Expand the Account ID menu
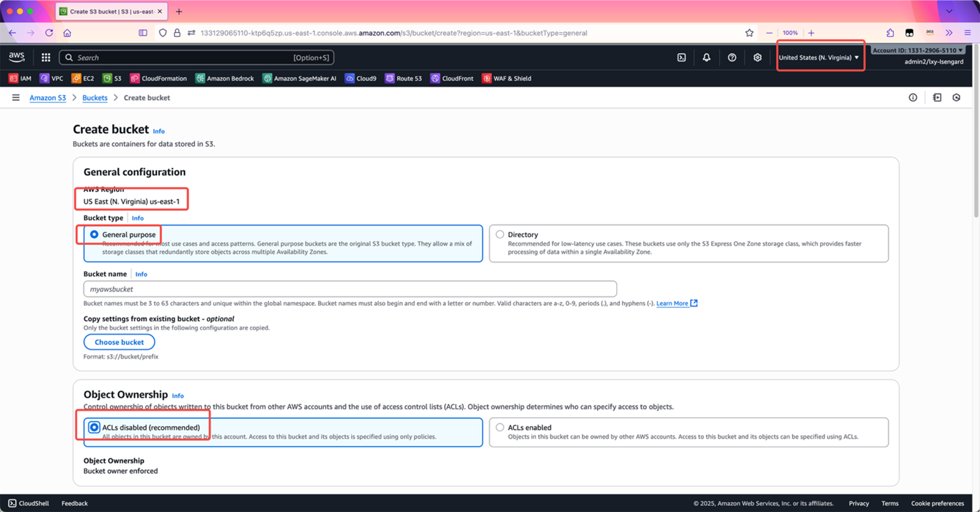Viewport: 980px width, 512px height. tap(917, 50)
